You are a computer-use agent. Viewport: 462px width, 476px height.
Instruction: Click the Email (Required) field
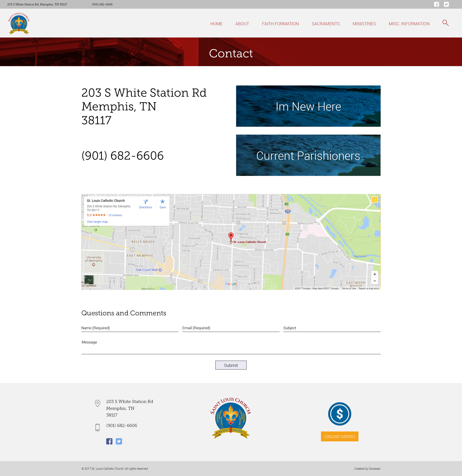coord(231,328)
